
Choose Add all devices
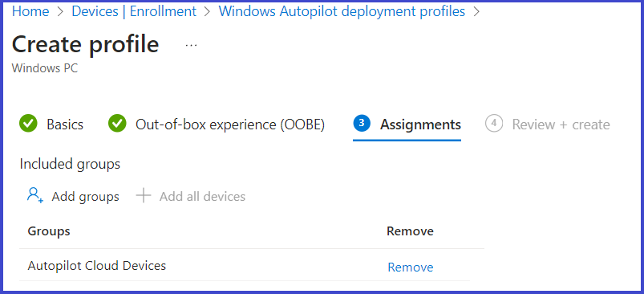[202, 197]
